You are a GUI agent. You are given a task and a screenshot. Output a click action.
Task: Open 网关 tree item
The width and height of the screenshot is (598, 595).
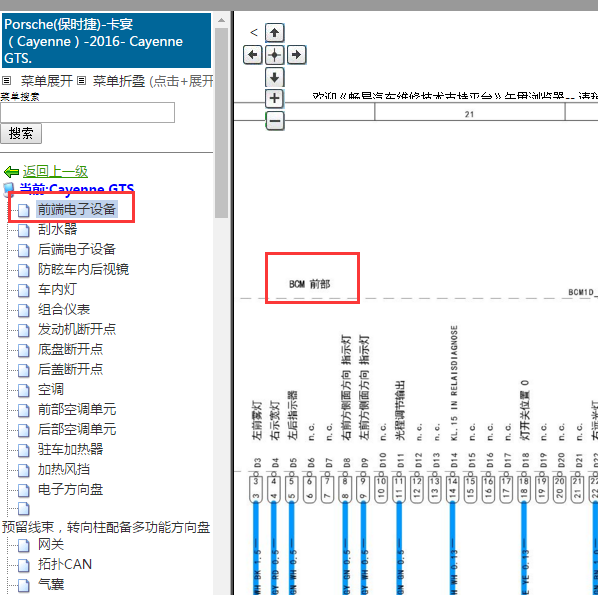pyautogui.click(x=51, y=544)
